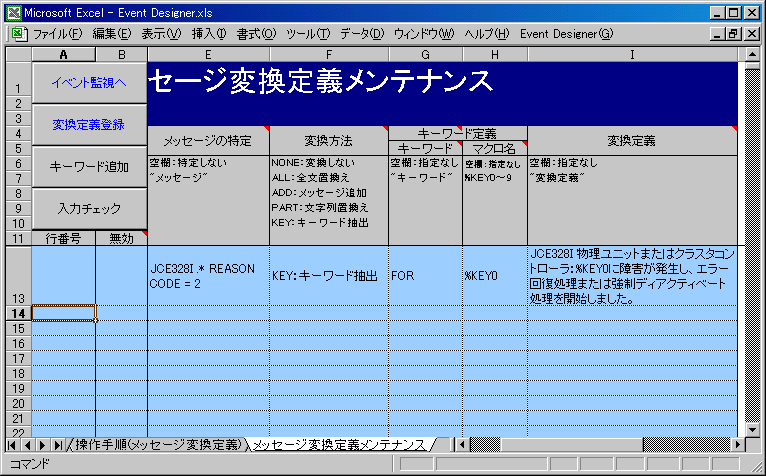Jump to last sheet with tab scroll arrow
This screenshot has height=476, width=766.
point(57,444)
